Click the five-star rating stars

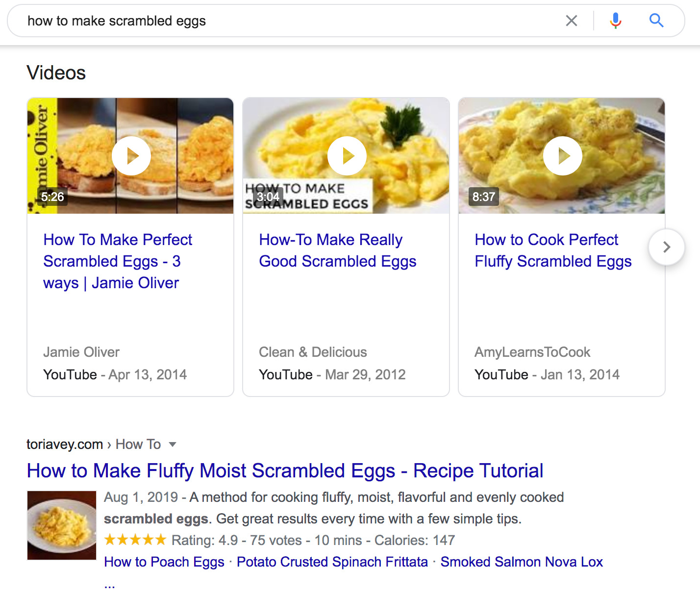point(135,540)
